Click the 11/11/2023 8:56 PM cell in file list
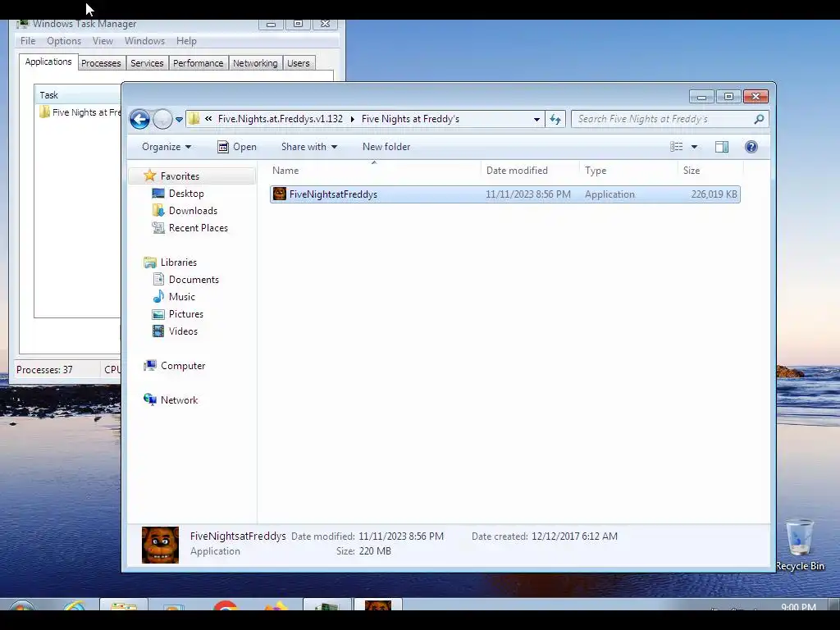 click(x=527, y=194)
